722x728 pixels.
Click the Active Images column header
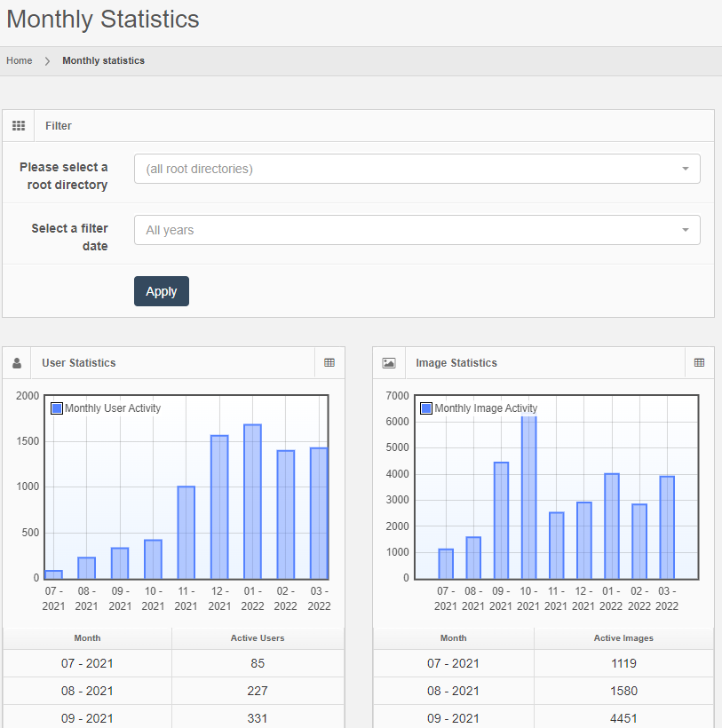click(623, 638)
